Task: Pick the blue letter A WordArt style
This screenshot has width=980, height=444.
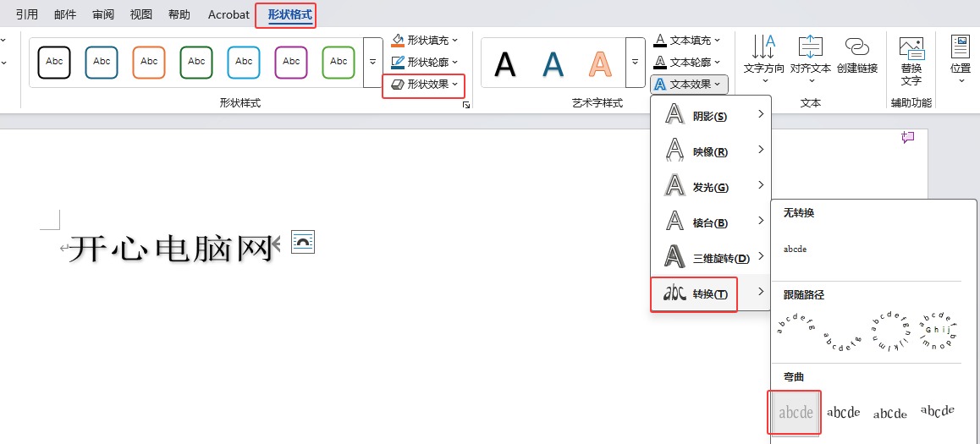Action: pos(553,63)
